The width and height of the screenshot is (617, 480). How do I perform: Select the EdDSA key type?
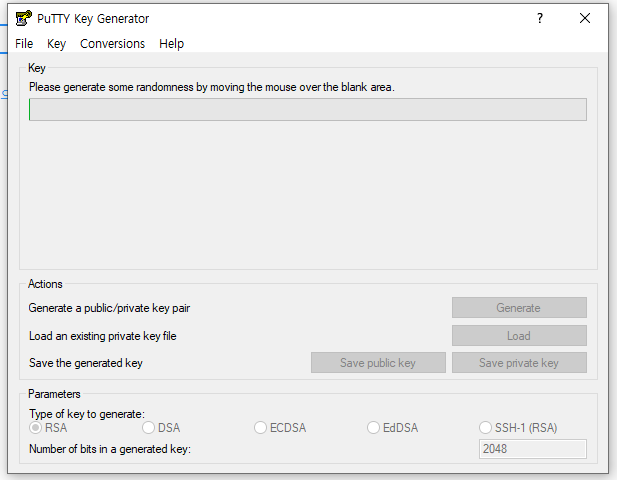[392, 428]
